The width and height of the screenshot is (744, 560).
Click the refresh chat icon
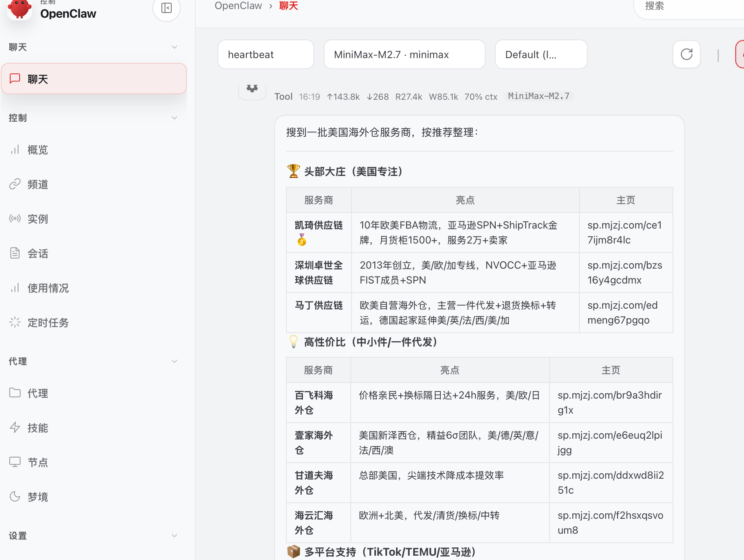[x=686, y=54]
